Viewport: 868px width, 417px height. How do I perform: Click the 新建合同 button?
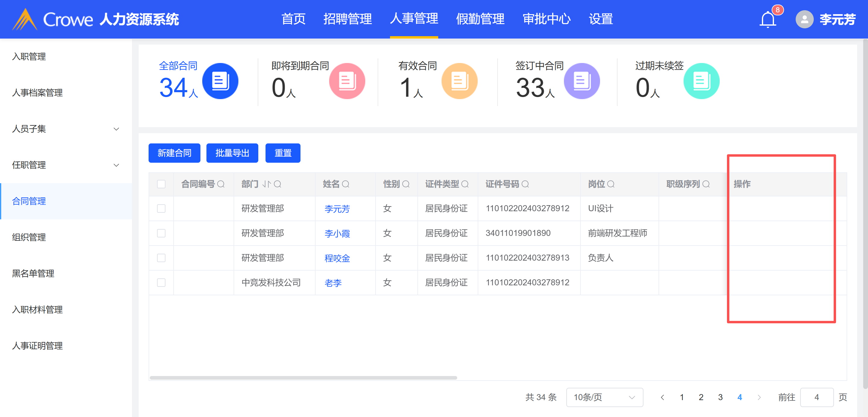click(174, 153)
